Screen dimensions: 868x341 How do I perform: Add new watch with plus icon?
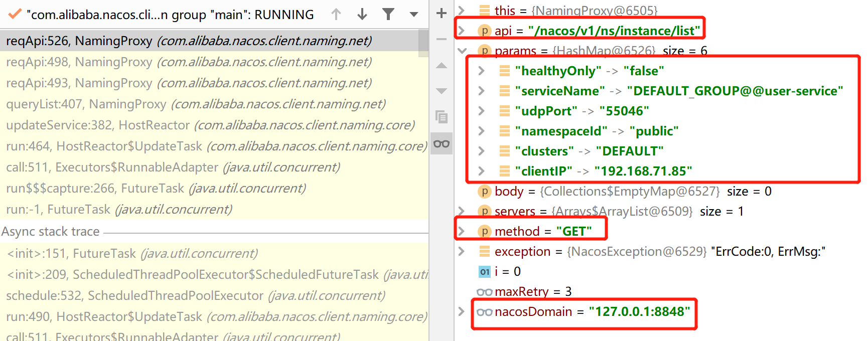pyautogui.click(x=442, y=13)
